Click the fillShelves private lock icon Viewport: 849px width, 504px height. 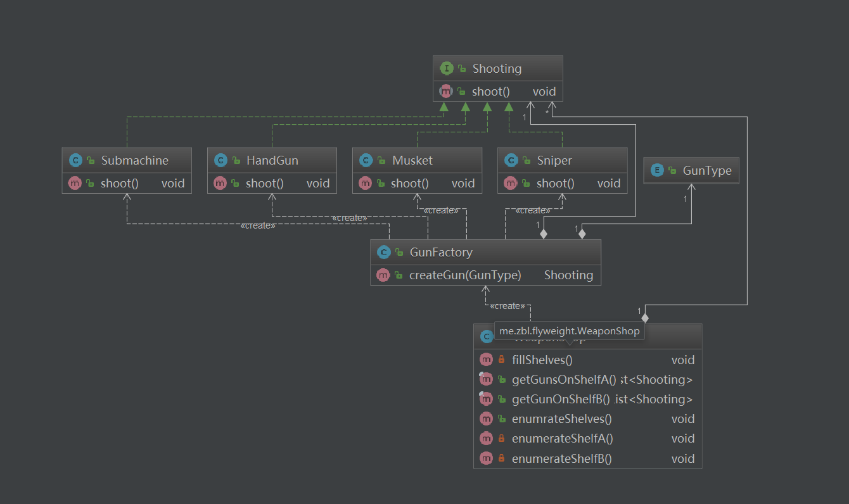pos(502,360)
